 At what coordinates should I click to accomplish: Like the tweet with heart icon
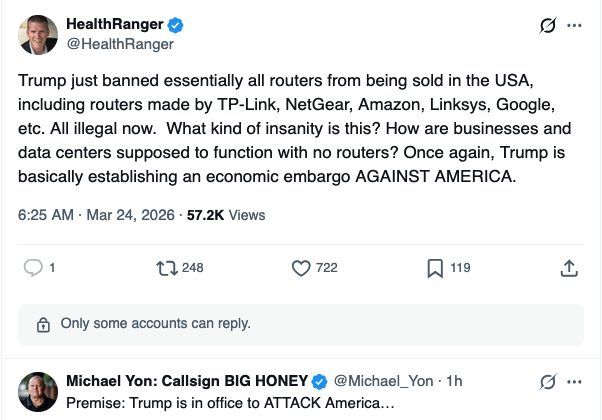point(302,267)
